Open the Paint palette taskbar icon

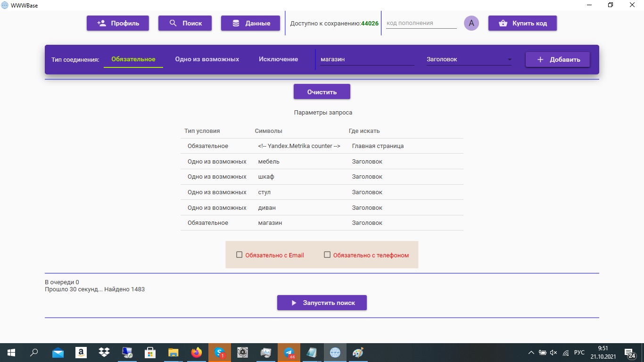coord(358,353)
